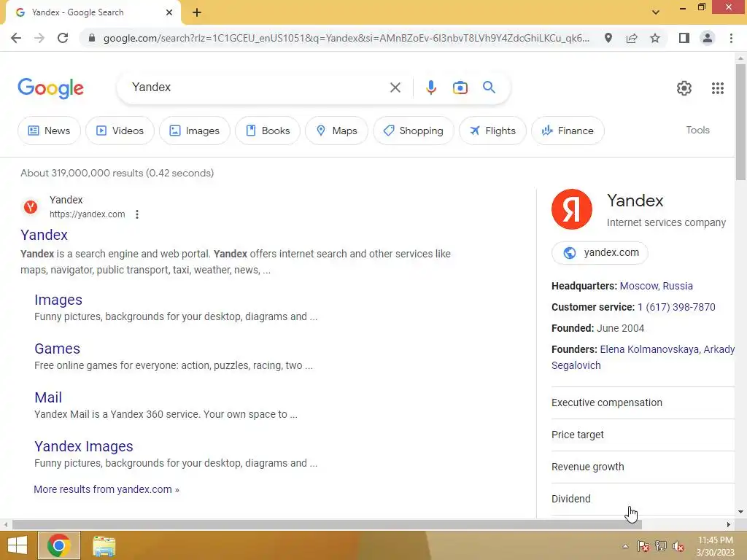Bookmark this page with the star icon
The height and width of the screenshot is (560, 747).
click(x=655, y=38)
